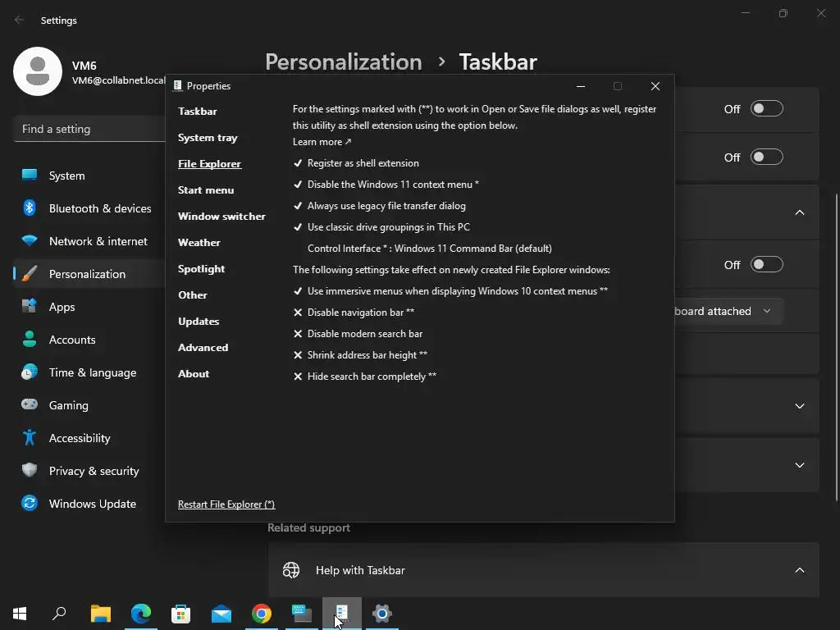The height and width of the screenshot is (630, 840).
Task: Click Personalization breadcrumb in Settings
Action: [x=344, y=62]
